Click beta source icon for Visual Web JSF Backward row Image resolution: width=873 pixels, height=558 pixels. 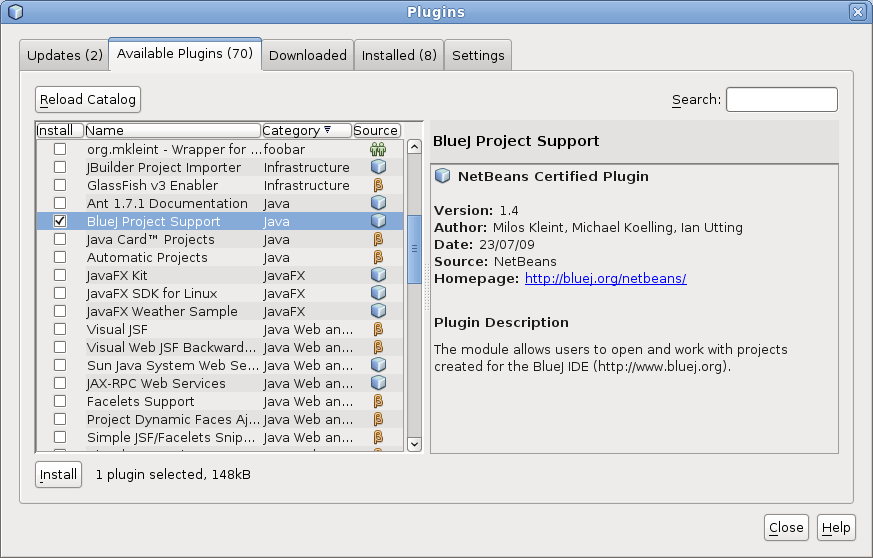(x=379, y=347)
